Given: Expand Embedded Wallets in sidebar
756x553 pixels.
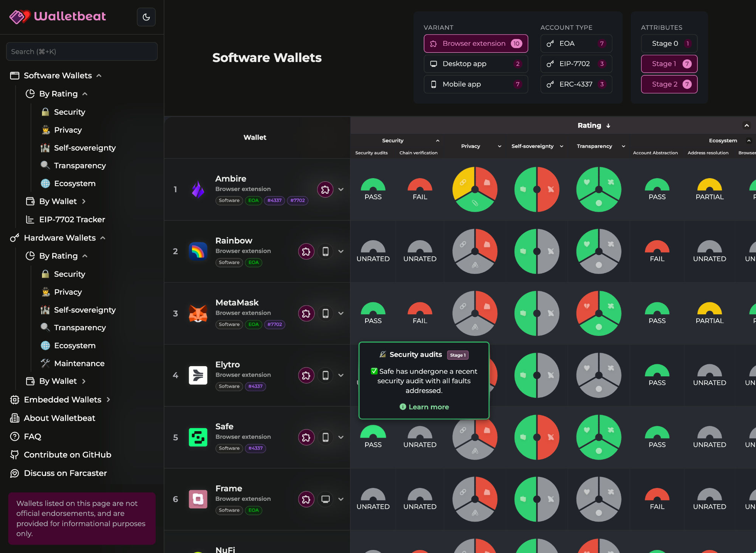Looking at the screenshot, I should 108,399.
